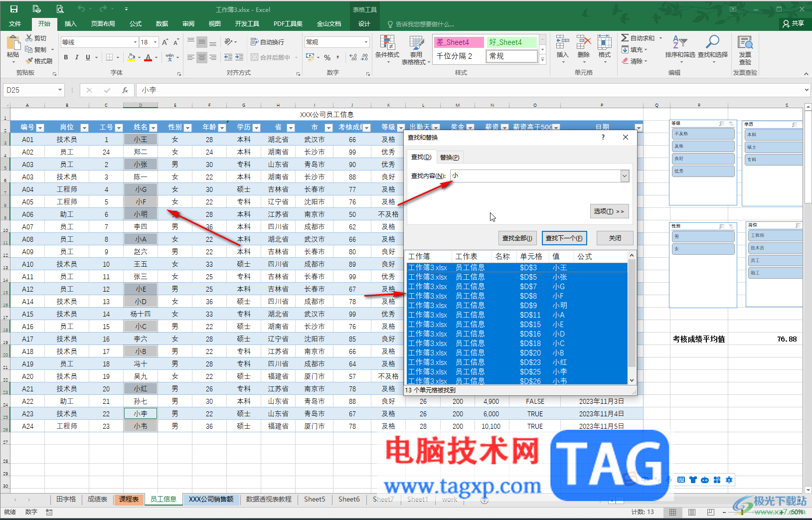Switch to the 替换(P) dialog tab
This screenshot has height=520, width=812.
450,157
